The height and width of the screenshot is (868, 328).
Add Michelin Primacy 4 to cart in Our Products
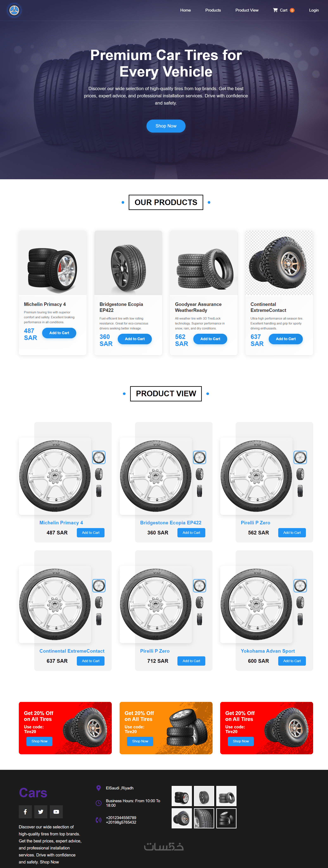pyautogui.click(x=59, y=333)
